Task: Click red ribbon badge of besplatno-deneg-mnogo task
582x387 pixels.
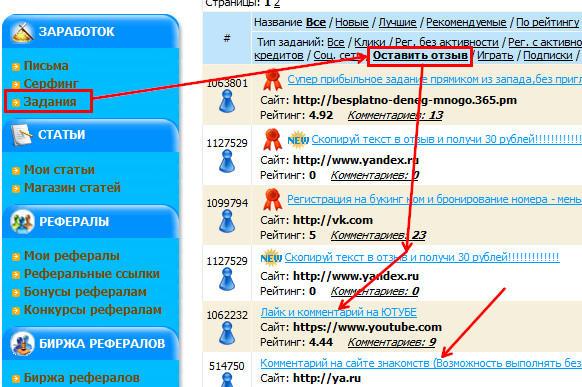Action: (272, 80)
